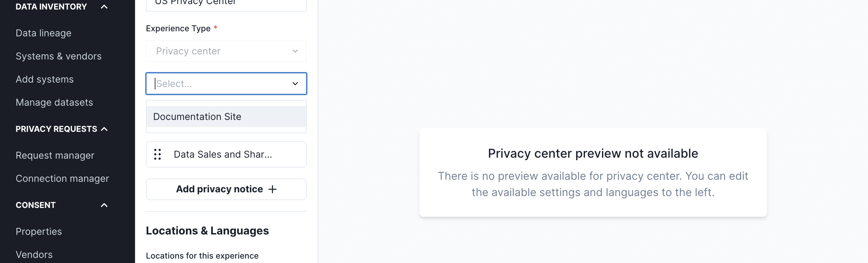Open Add systems in sidebar
This screenshot has height=263, width=868.
pos(44,79)
